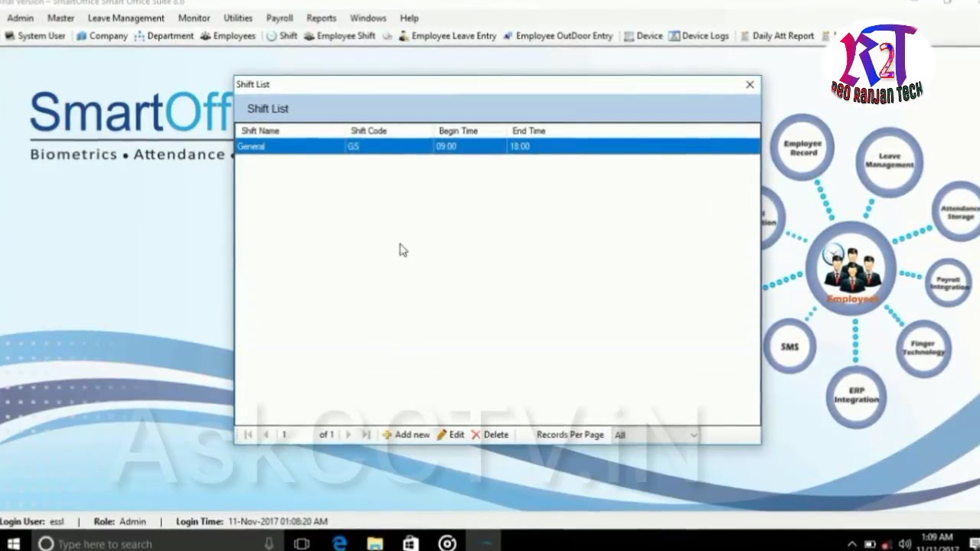Viewport: 980px width, 551px height.
Task: Click the Edit button in Shift List
Action: [x=450, y=435]
